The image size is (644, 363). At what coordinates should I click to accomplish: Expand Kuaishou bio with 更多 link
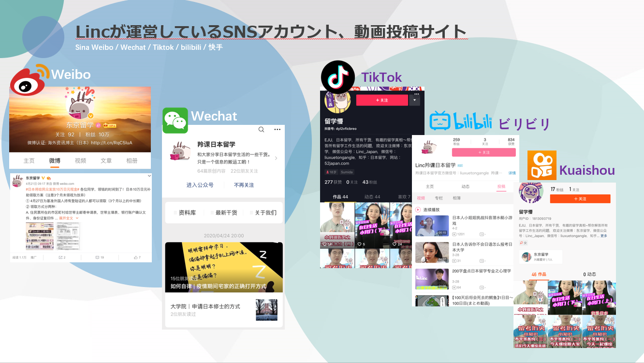pos(604,236)
